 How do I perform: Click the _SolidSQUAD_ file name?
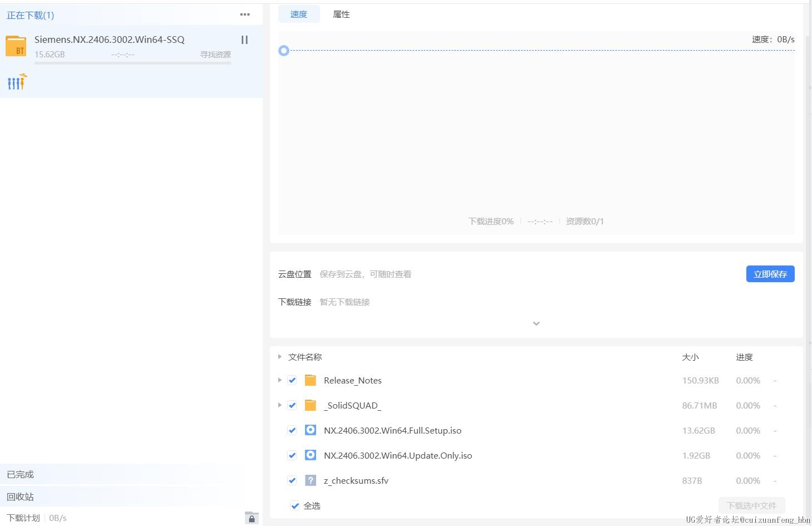click(x=353, y=405)
